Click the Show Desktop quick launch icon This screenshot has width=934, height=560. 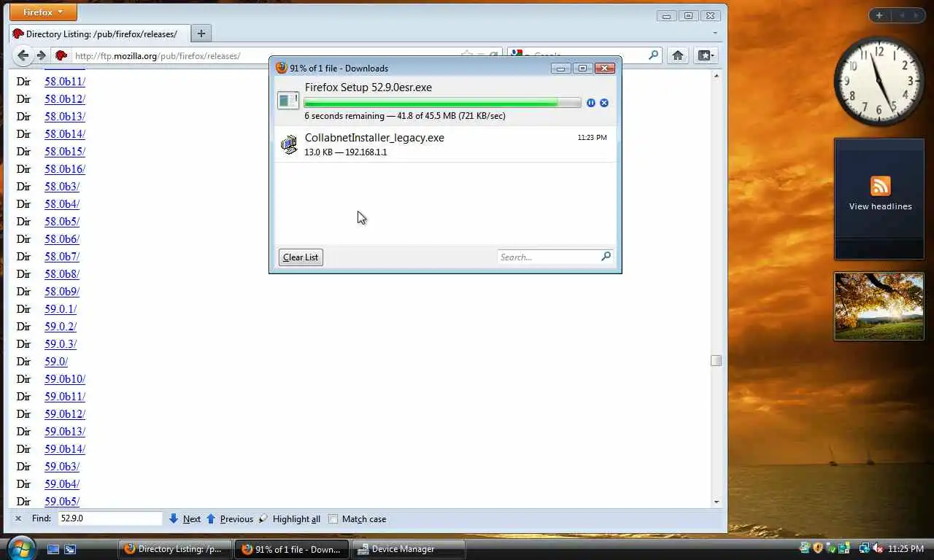coord(53,549)
